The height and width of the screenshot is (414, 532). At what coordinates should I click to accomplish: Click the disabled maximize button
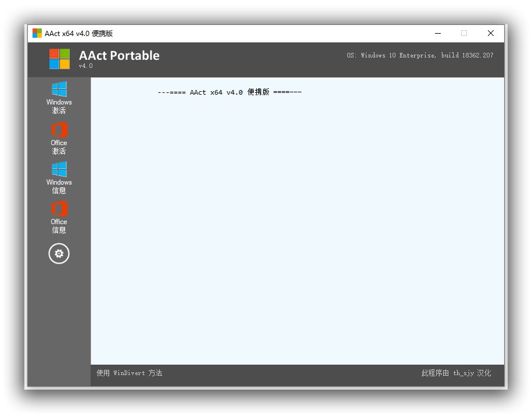(464, 33)
